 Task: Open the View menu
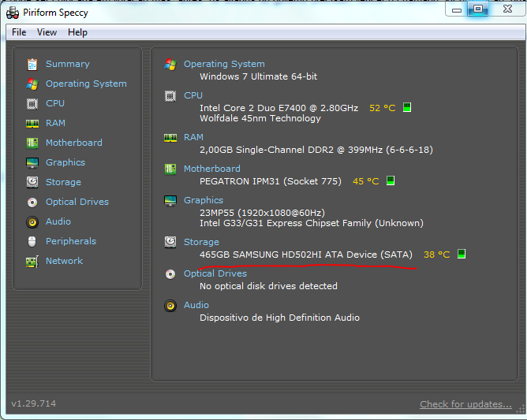click(47, 32)
